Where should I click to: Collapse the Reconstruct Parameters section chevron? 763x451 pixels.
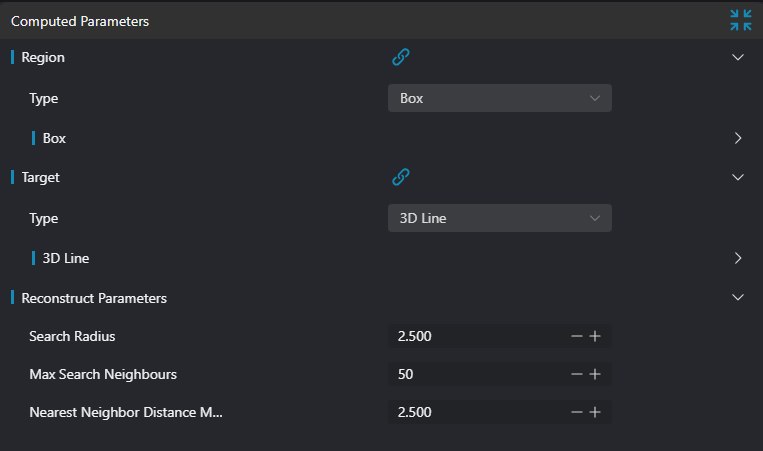click(x=738, y=297)
